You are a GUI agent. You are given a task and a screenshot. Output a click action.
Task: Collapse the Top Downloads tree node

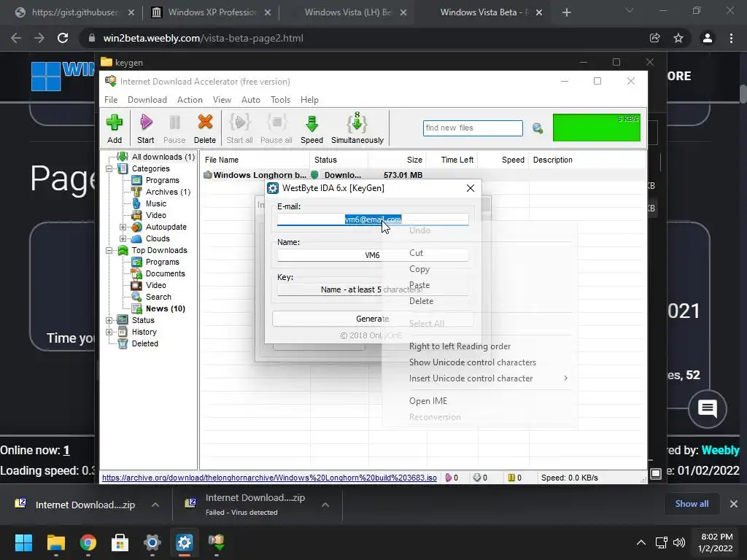[109, 251]
